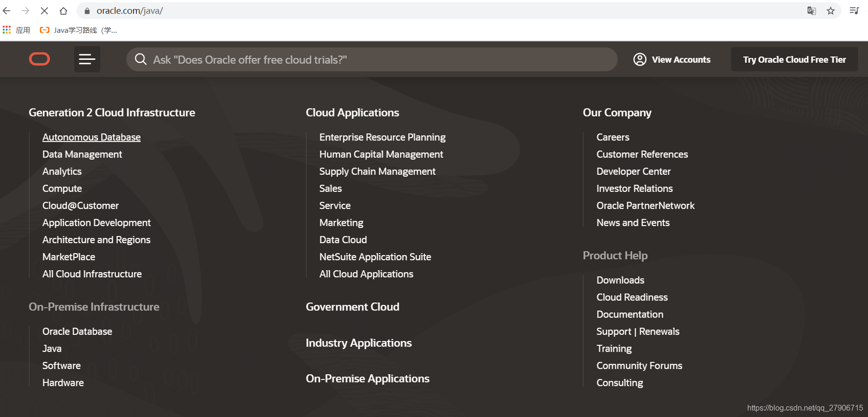The height and width of the screenshot is (417, 868).
Task: Open the Java link
Action: 52,349
